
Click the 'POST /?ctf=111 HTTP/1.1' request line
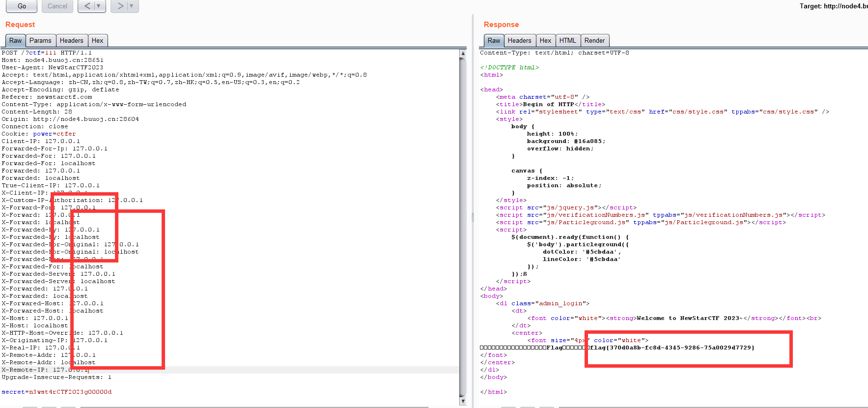click(x=47, y=53)
